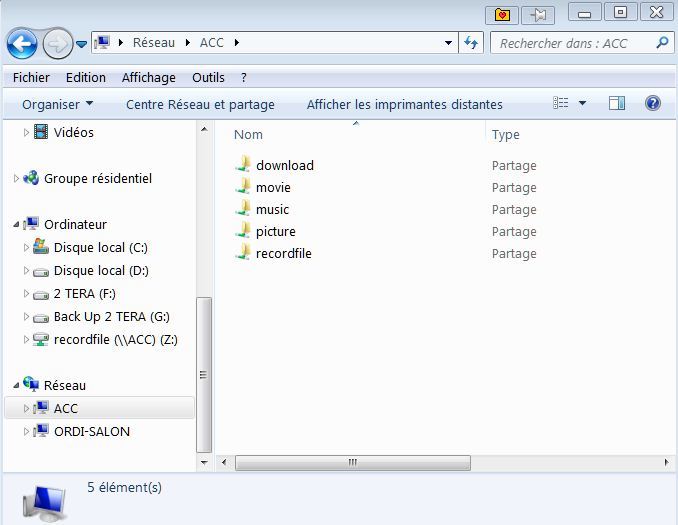Open the Affichage menu
Screen dimensions: 678x525
tap(148, 77)
